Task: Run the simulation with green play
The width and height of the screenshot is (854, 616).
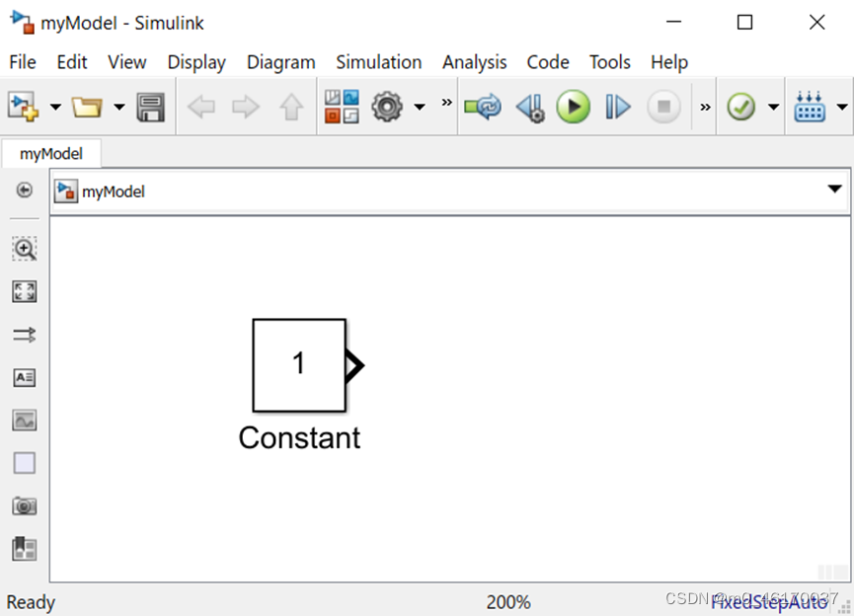Action: tap(573, 107)
